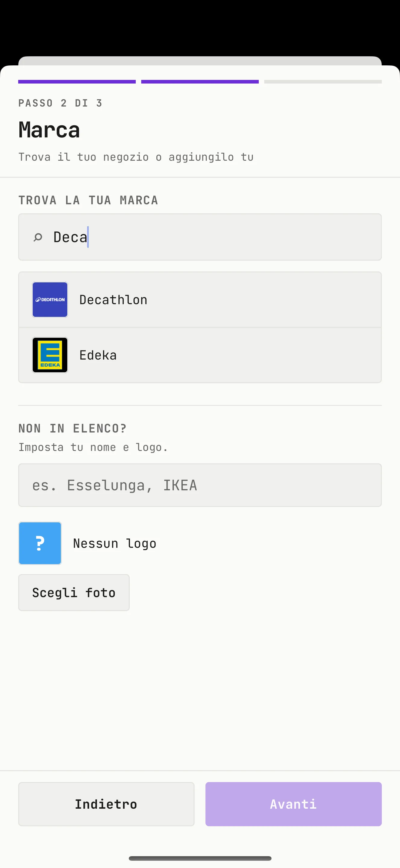
Task: Click the Scegli foto button
Action: pos(74,592)
